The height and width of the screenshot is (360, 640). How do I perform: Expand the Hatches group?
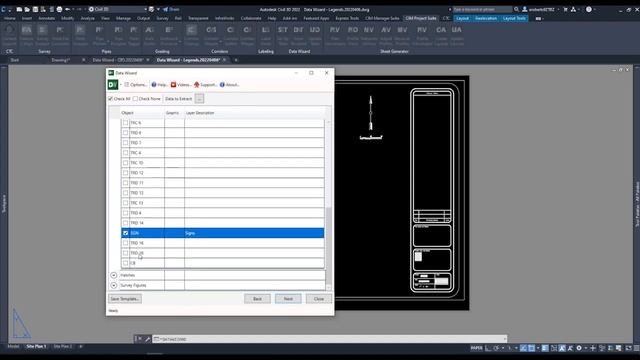114,275
